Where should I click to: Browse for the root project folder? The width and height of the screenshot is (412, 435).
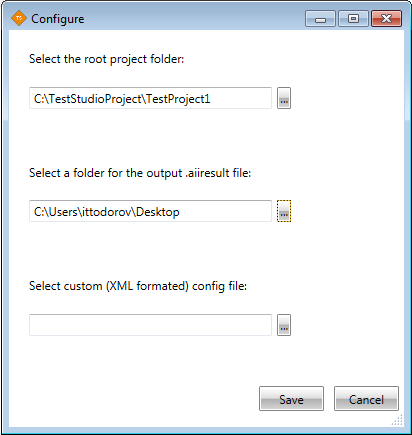tap(284, 98)
